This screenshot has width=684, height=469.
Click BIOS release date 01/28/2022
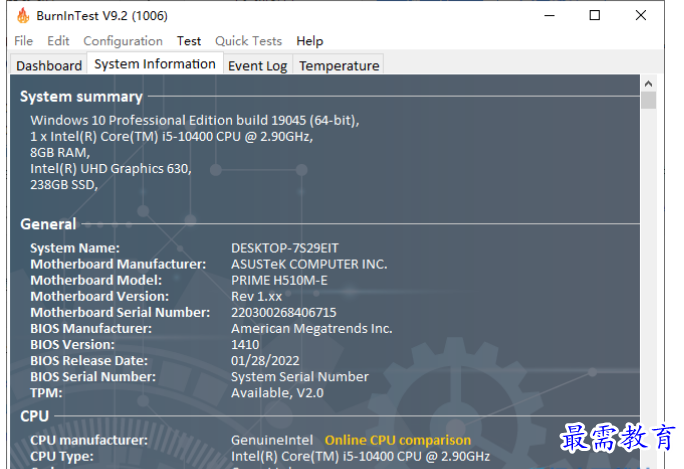click(x=265, y=361)
